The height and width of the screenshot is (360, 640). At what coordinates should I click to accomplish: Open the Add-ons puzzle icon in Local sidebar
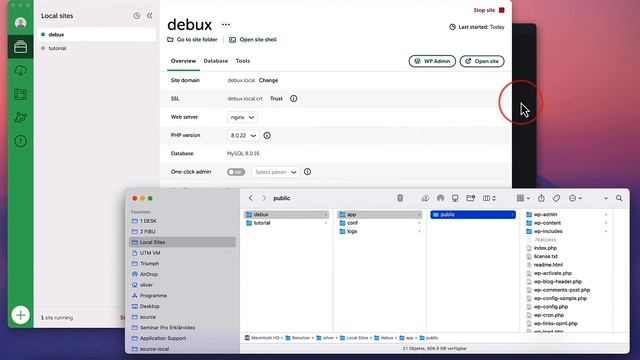[20, 118]
